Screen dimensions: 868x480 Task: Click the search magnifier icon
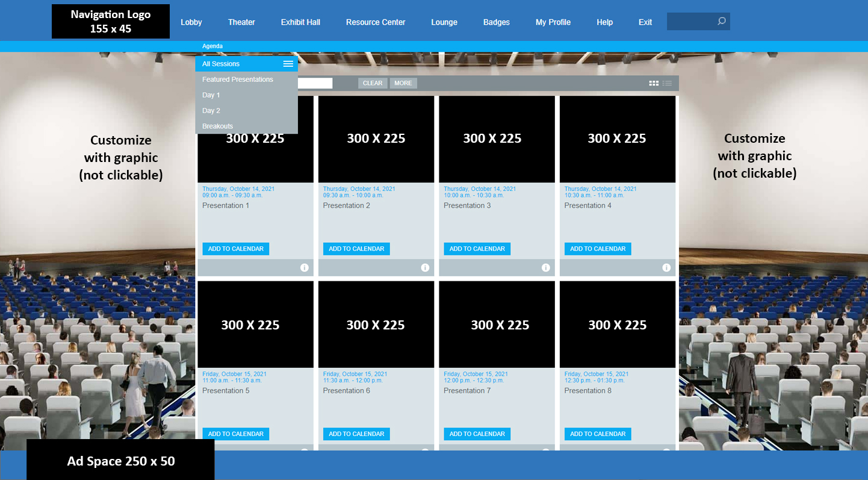721,21
